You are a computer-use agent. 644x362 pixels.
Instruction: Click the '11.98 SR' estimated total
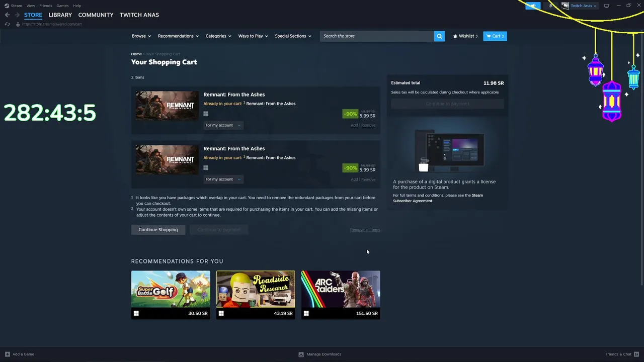494,83
